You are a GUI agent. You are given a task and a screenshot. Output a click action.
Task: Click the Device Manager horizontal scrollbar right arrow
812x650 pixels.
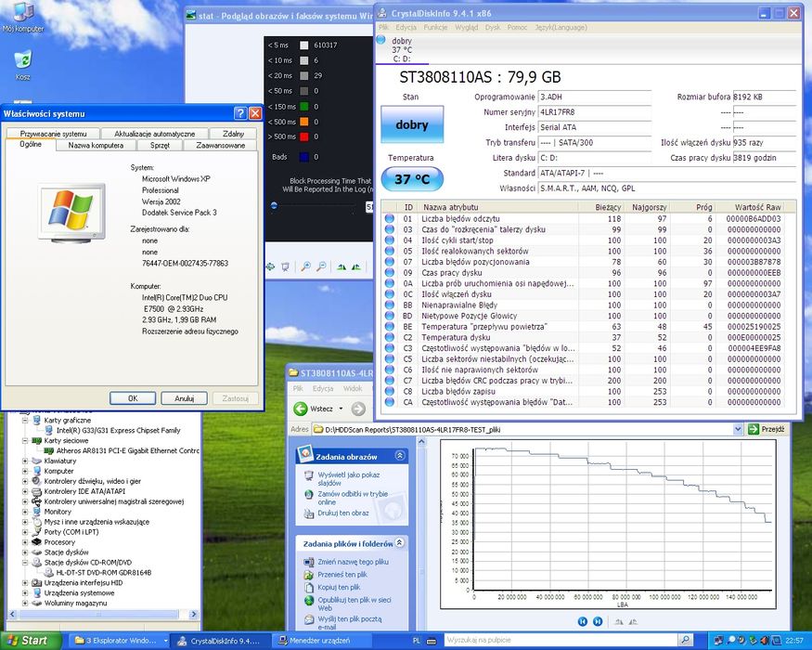[x=194, y=614]
